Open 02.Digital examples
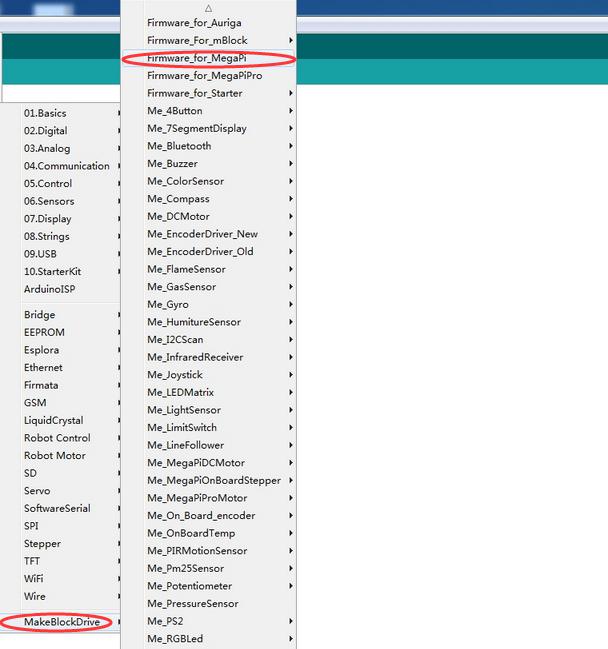608x649 pixels. [x=60, y=131]
